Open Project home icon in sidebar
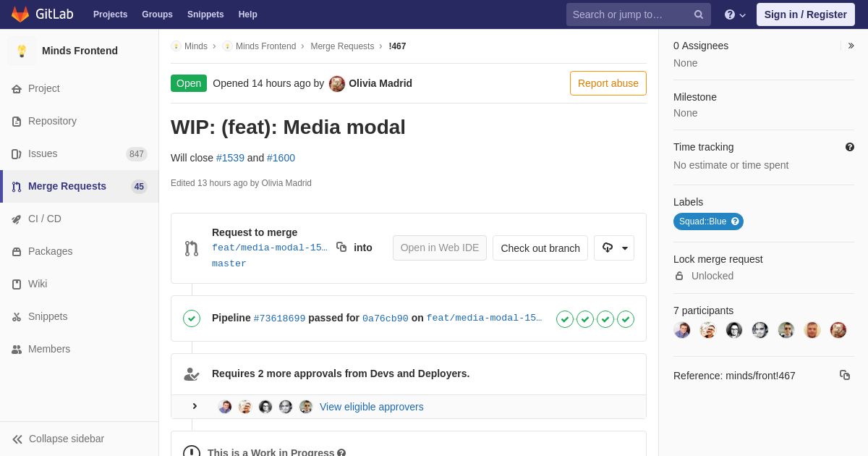Screen dimensions: 868x456 (x=17, y=89)
